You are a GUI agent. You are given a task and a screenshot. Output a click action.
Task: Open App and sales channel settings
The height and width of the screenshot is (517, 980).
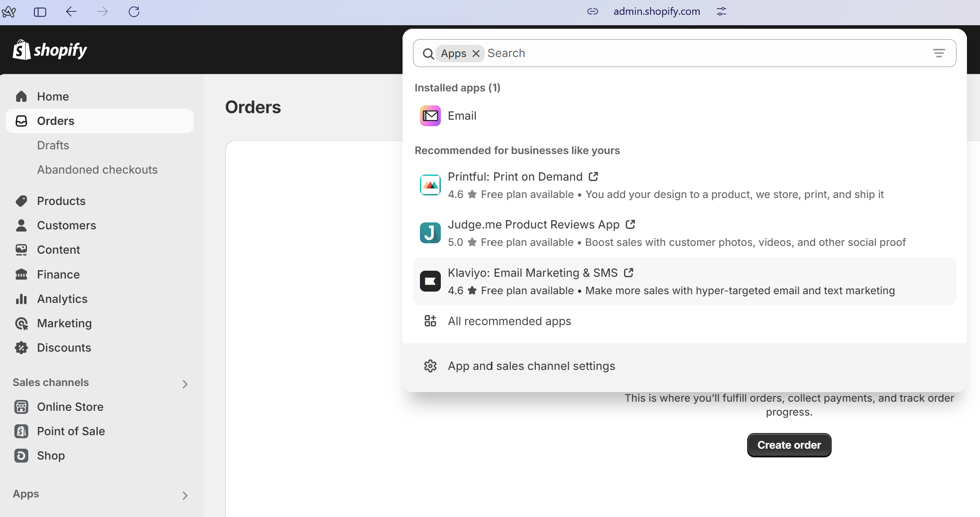point(685,366)
